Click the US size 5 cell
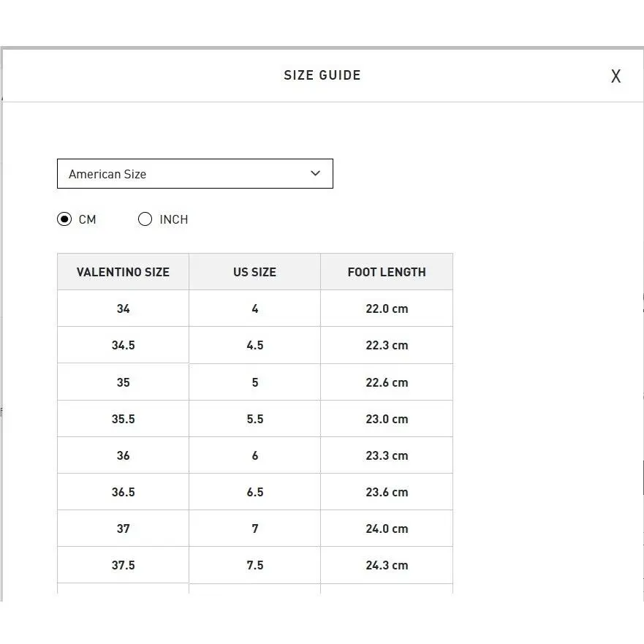The width and height of the screenshot is (644, 644). pos(254,382)
